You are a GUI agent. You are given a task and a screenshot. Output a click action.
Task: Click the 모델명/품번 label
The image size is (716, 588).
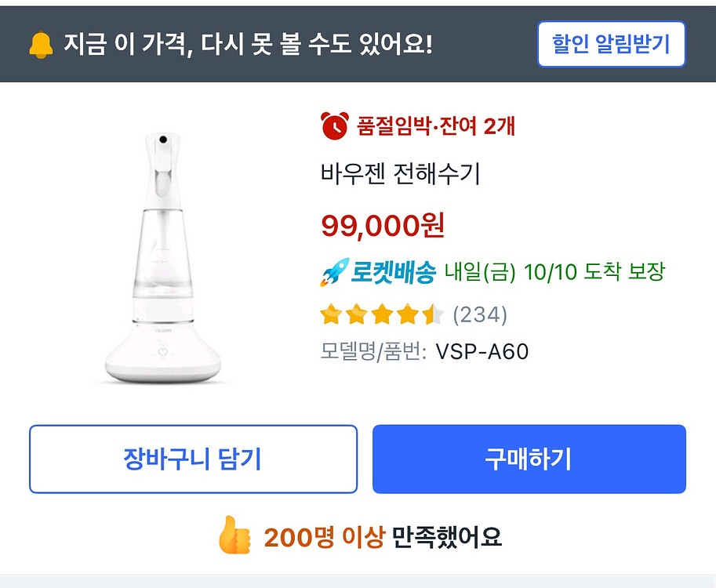tap(373, 352)
